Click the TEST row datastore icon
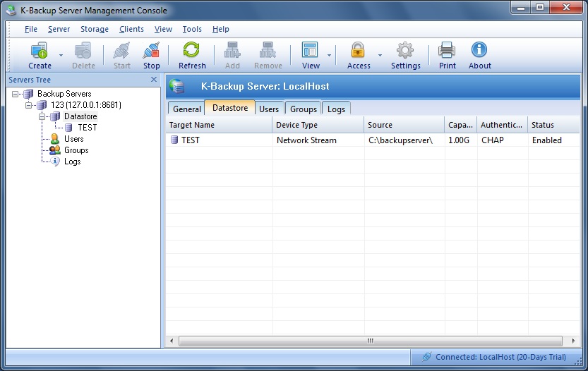Screen dimensions: 588x371 coord(174,140)
